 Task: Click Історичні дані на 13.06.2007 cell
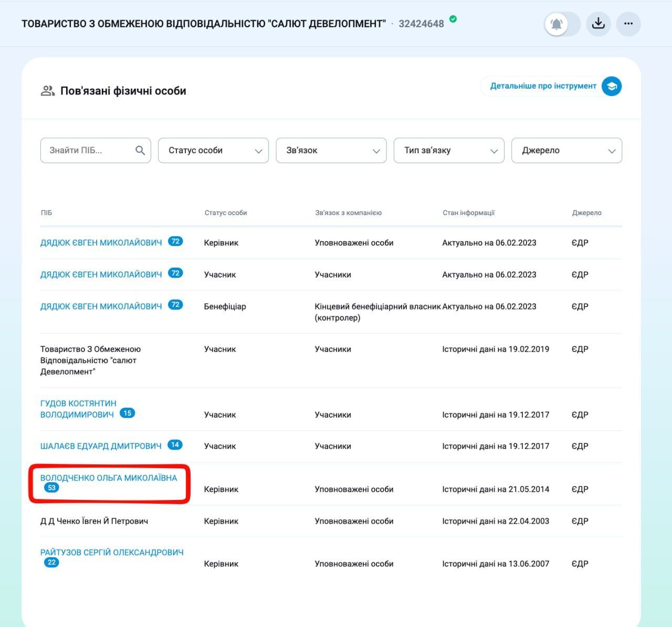coord(496,564)
